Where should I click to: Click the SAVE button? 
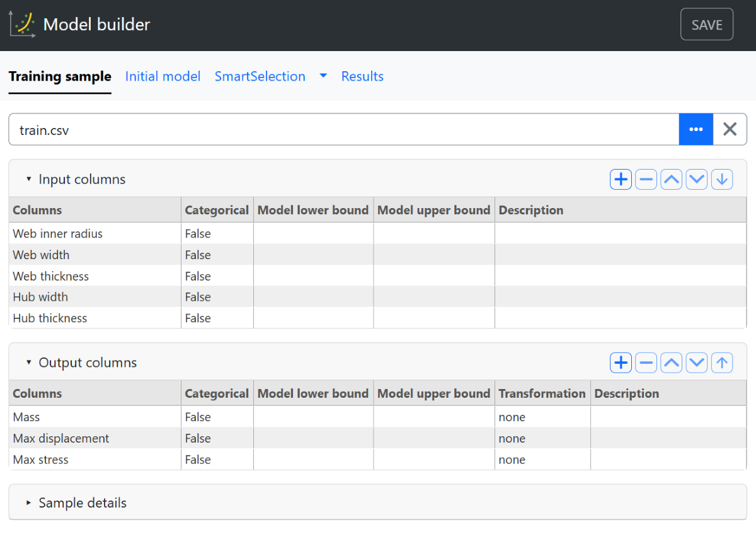[706, 24]
